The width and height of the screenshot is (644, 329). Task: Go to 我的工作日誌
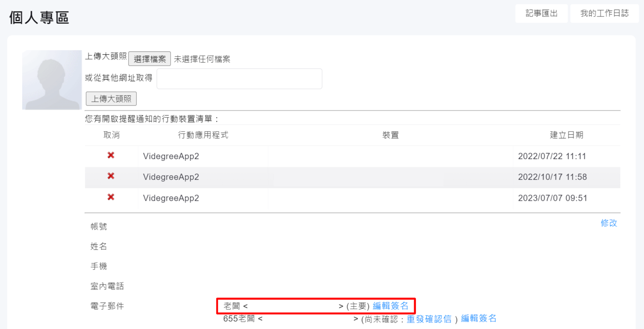604,13
